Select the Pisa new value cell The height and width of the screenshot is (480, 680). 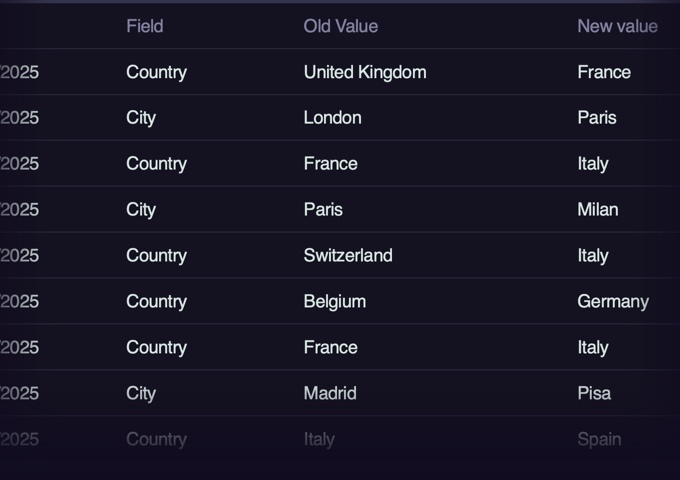pyautogui.click(x=593, y=394)
